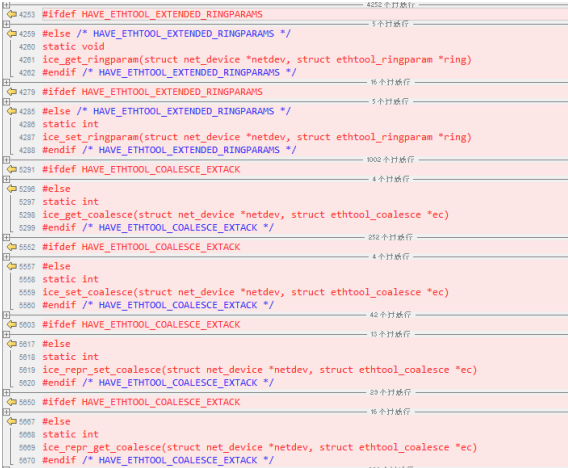This screenshot has height=468, width=568.
Task: Click the ice_get_ringparam function line
Action: [x=257, y=59]
